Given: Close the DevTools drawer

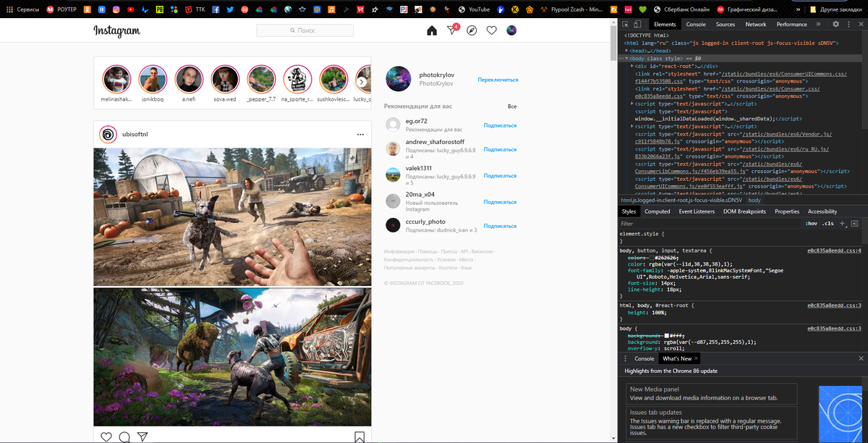Looking at the screenshot, I should pos(860,358).
